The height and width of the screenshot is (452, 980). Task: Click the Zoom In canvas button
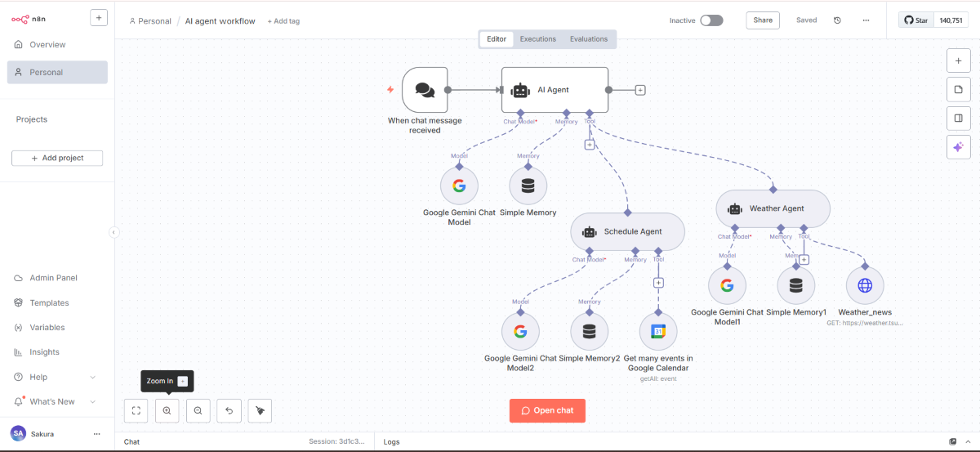(x=167, y=410)
